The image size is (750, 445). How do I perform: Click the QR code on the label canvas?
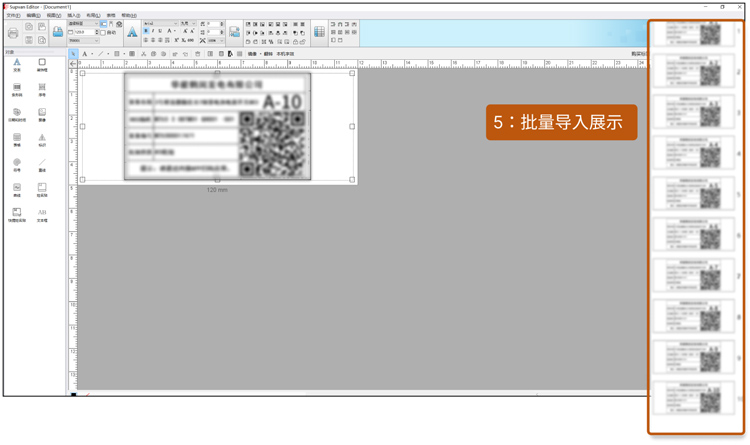click(x=272, y=144)
